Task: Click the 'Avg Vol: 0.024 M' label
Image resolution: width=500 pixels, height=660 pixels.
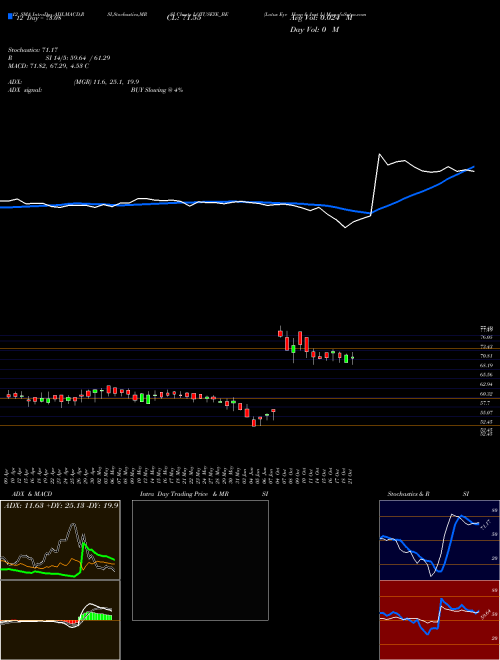Action: (x=321, y=18)
